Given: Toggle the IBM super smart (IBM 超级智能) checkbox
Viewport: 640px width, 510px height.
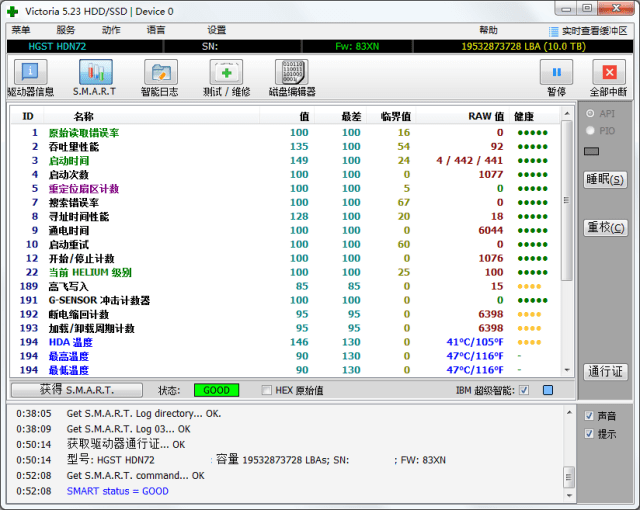Looking at the screenshot, I should pyautogui.click(x=524, y=390).
